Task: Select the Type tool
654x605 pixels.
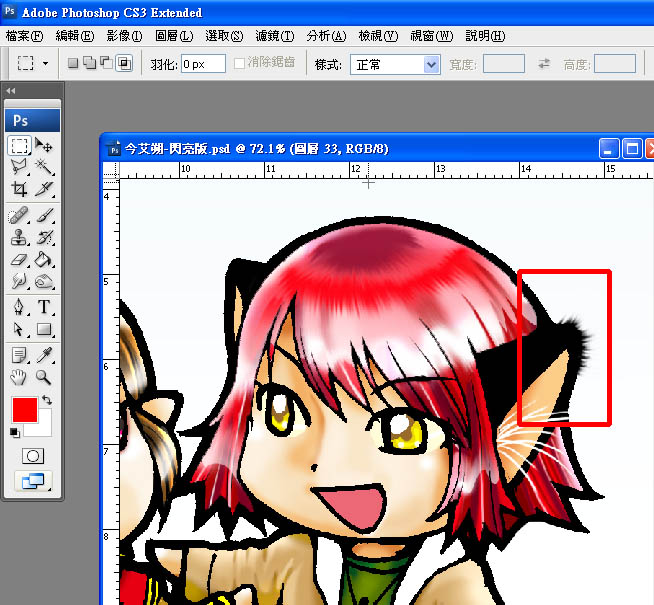Action: coord(44,307)
